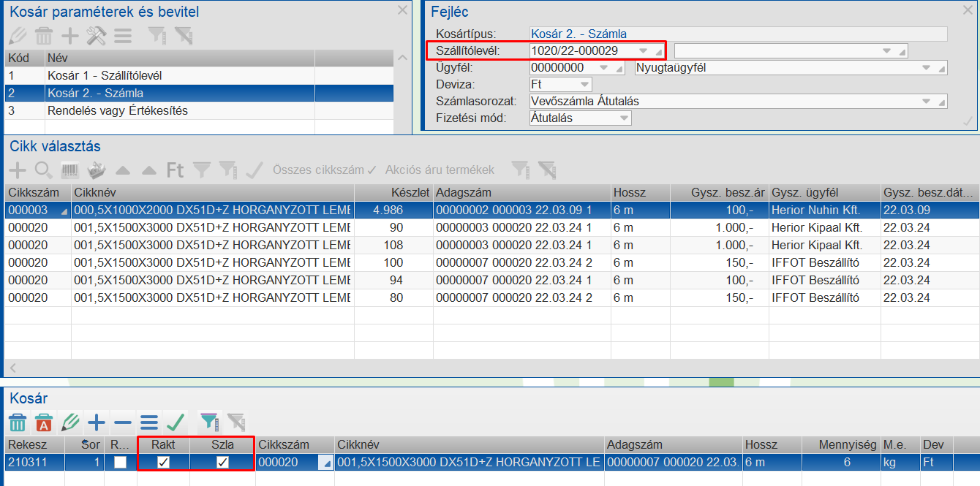This screenshot has width=980, height=486.
Task: Select item row with Készlet 4.986
Action: 492,210
